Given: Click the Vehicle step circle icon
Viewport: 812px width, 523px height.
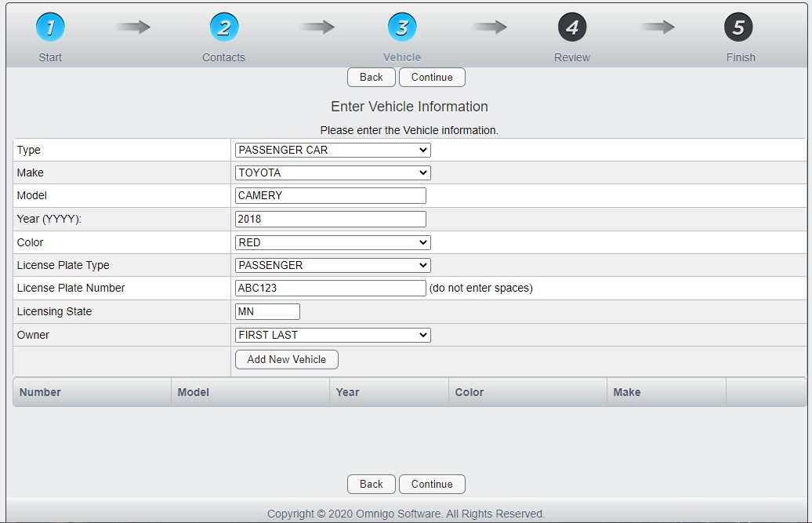Looking at the screenshot, I should (x=402, y=26).
